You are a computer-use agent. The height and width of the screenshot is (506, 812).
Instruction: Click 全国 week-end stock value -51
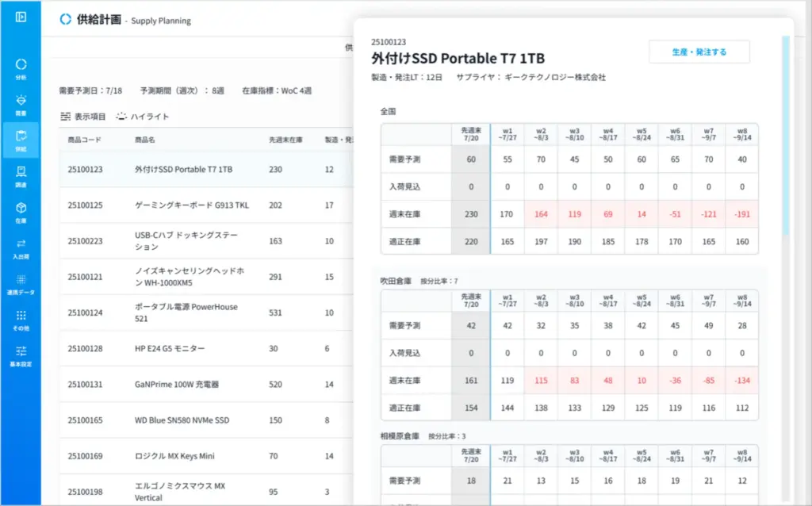(675, 214)
